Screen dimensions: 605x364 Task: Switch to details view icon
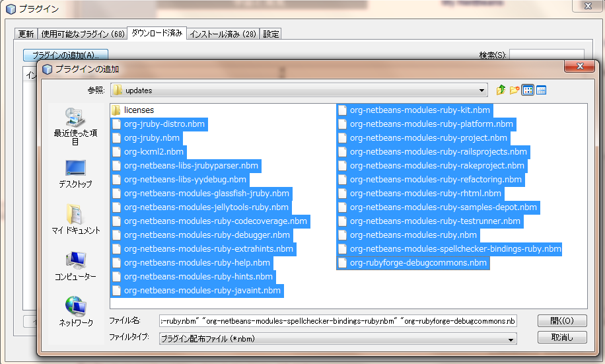(542, 91)
